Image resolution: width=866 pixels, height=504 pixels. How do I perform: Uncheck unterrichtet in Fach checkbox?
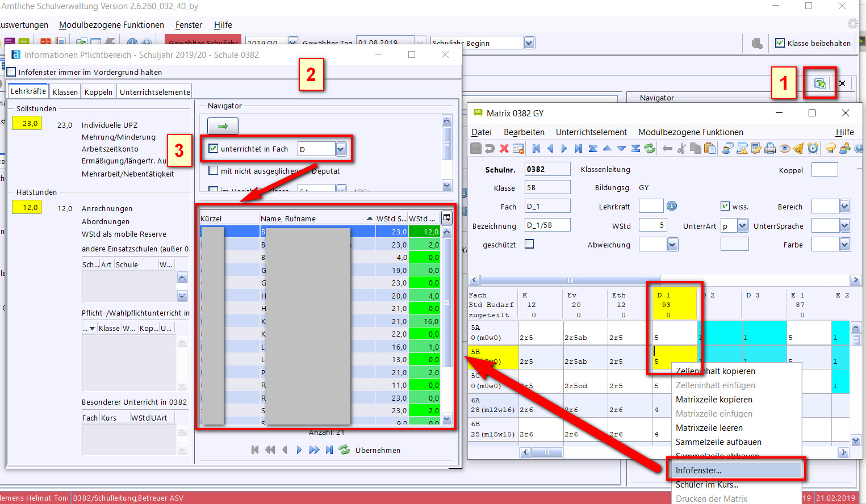tap(214, 149)
